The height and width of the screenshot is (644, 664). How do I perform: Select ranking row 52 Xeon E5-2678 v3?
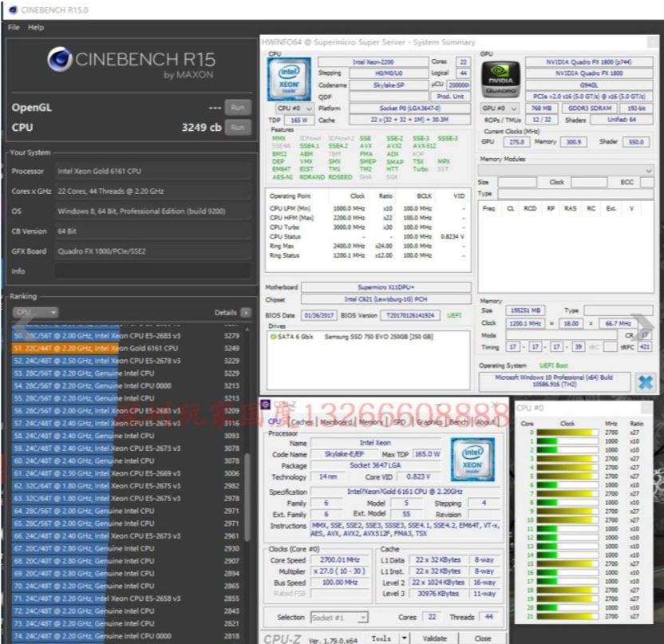point(127,361)
